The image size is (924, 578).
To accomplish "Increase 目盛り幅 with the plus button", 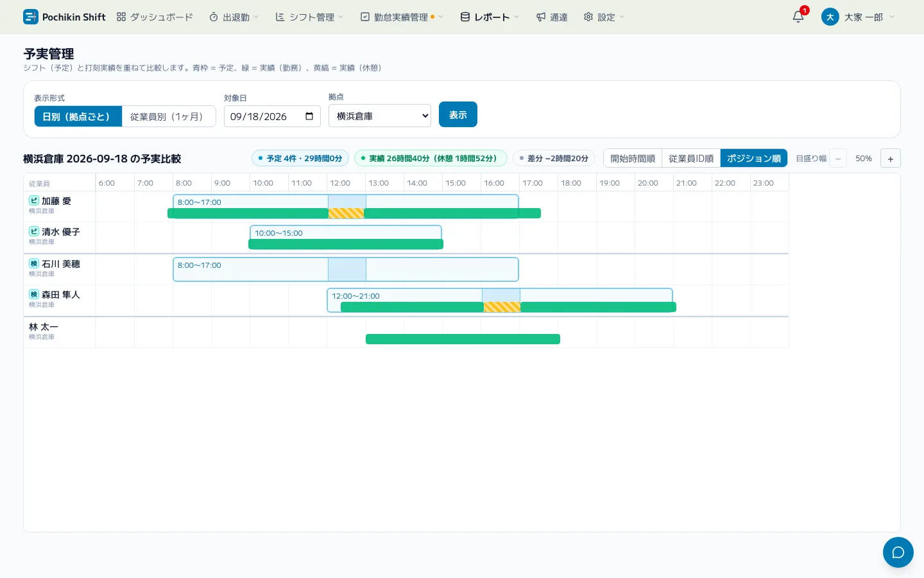I will tap(891, 158).
